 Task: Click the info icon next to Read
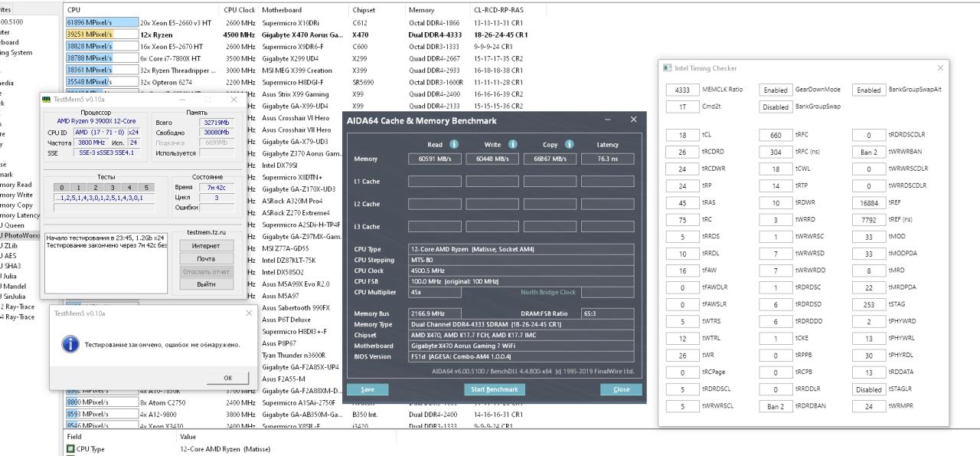[x=454, y=144]
